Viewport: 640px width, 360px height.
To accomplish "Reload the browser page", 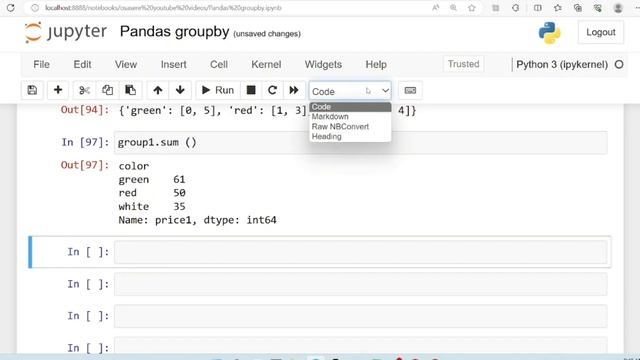I will pos(11,8).
